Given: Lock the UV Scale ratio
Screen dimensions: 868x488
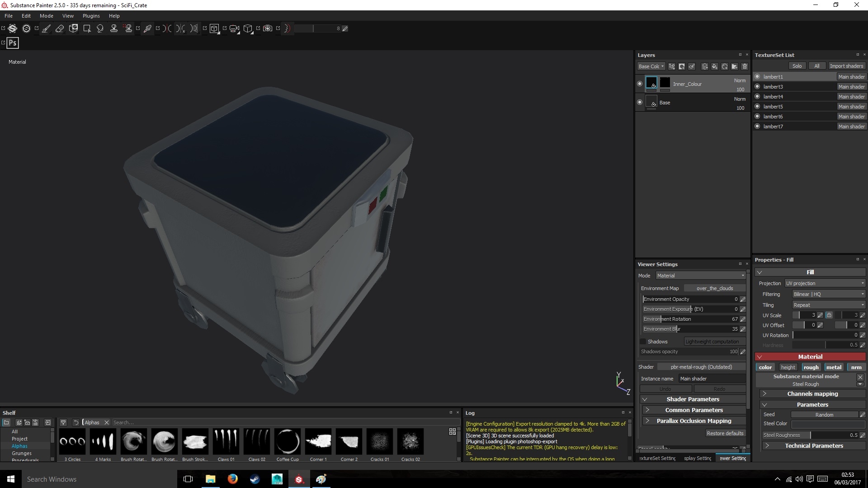Looking at the screenshot, I should [829, 315].
